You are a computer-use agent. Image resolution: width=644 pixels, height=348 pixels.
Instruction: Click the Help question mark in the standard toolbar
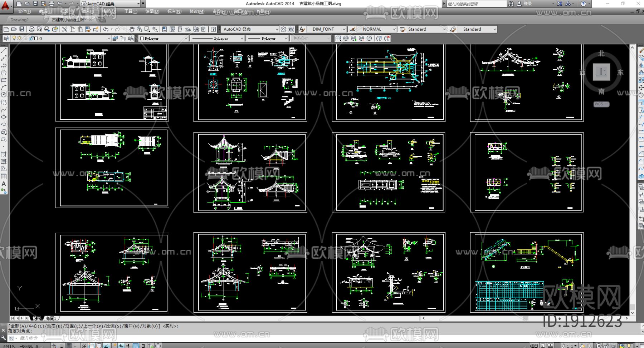click(x=213, y=29)
